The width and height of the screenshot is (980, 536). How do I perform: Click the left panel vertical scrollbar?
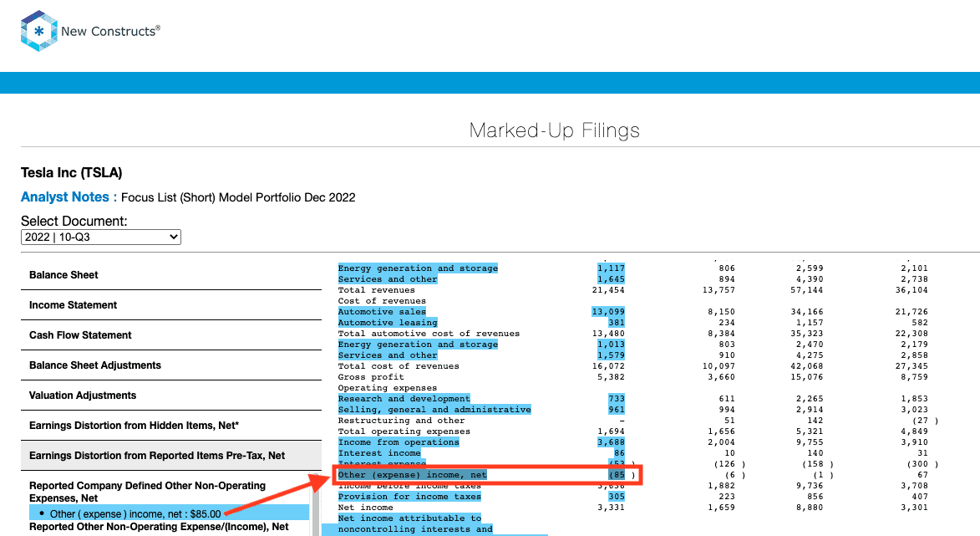(x=316, y=503)
